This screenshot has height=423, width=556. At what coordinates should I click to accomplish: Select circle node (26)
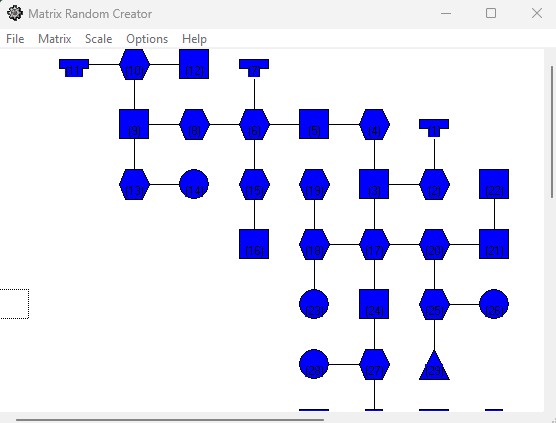click(x=494, y=304)
